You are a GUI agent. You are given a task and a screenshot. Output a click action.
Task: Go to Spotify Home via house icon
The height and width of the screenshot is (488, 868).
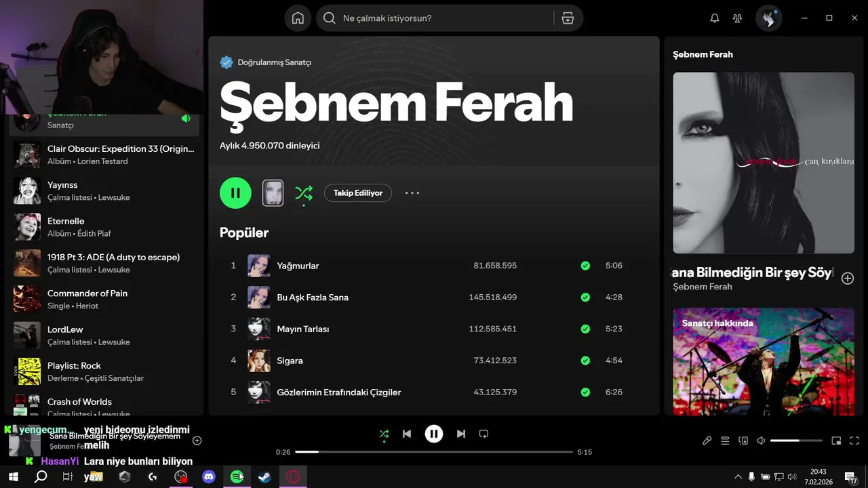click(298, 18)
